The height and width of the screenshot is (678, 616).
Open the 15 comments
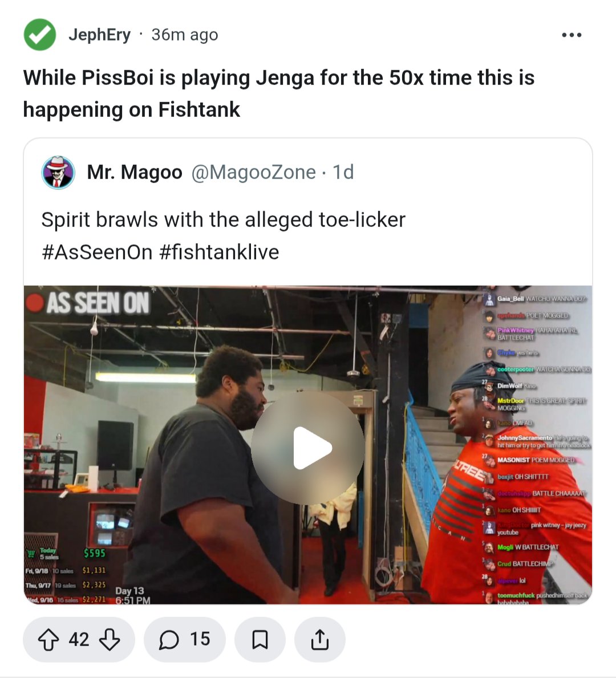point(185,640)
